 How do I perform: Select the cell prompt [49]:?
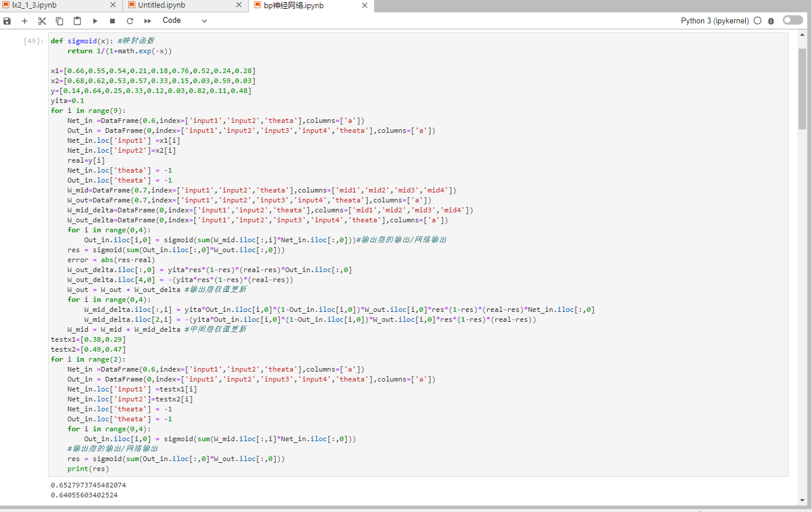33,41
